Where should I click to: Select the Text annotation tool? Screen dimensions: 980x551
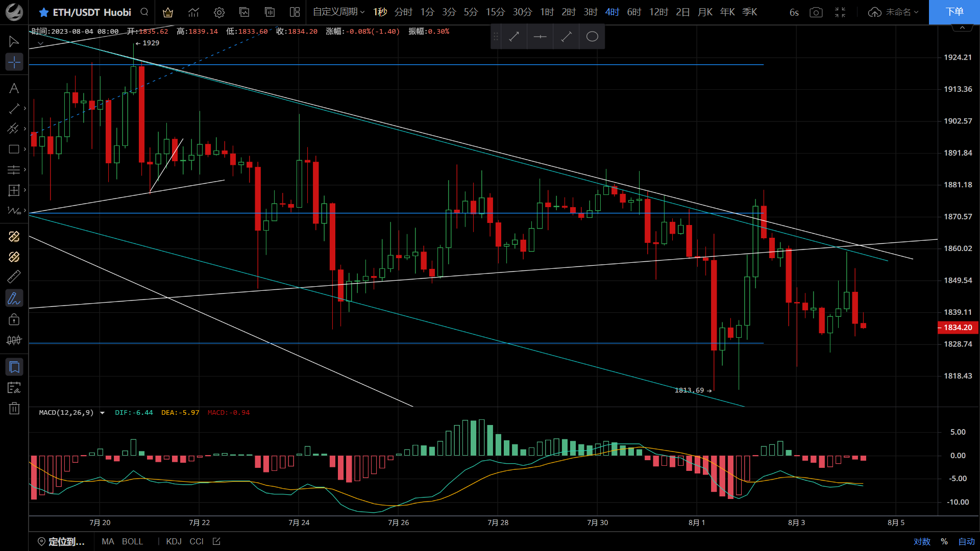(x=14, y=88)
